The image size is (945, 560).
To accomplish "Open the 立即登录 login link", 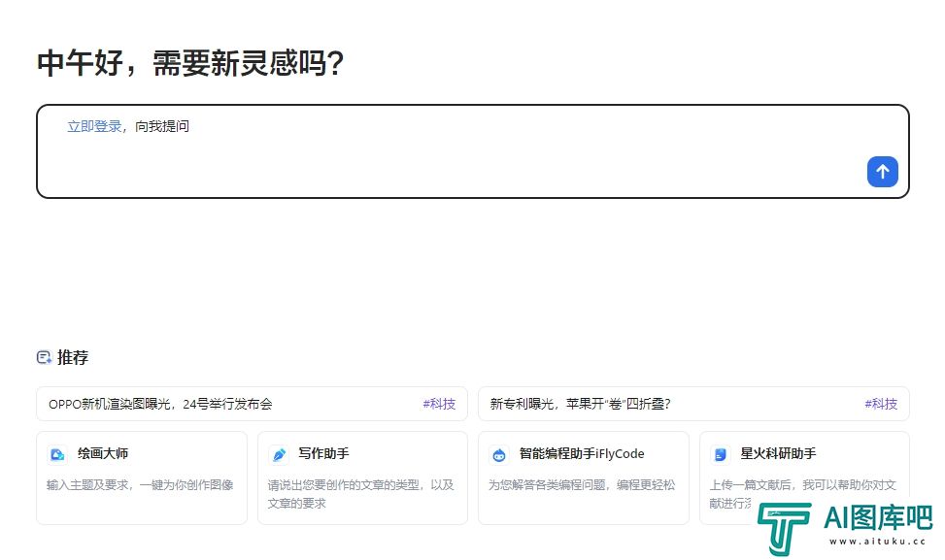I will pyautogui.click(x=94, y=126).
